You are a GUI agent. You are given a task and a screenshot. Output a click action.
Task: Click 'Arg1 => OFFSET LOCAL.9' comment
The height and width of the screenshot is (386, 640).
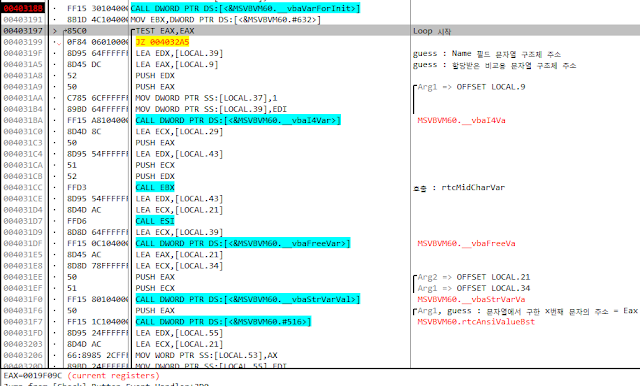[x=471, y=87]
